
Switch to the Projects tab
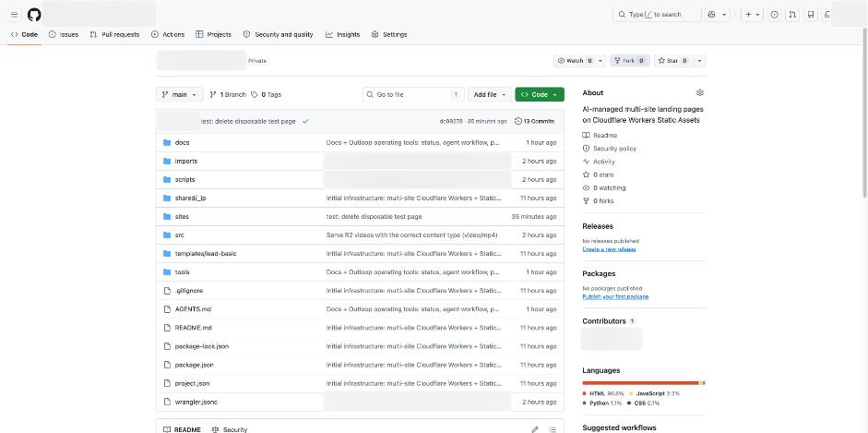[214, 34]
